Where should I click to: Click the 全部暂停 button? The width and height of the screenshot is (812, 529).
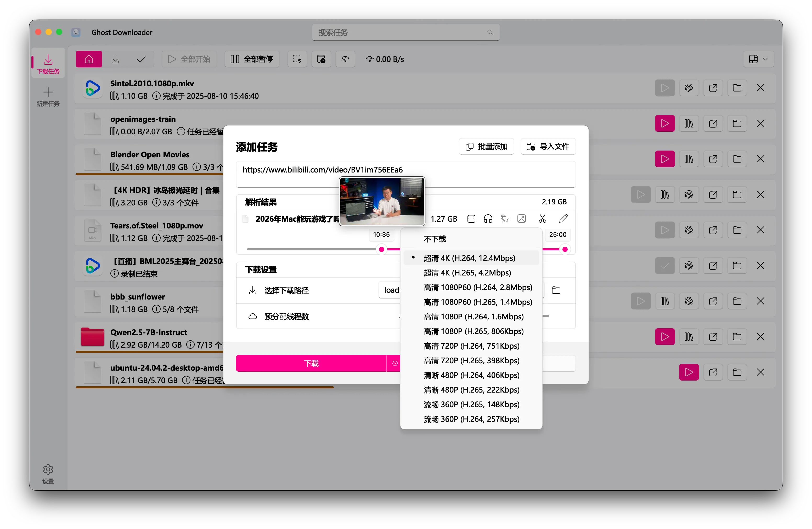click(x=252, y=59)
